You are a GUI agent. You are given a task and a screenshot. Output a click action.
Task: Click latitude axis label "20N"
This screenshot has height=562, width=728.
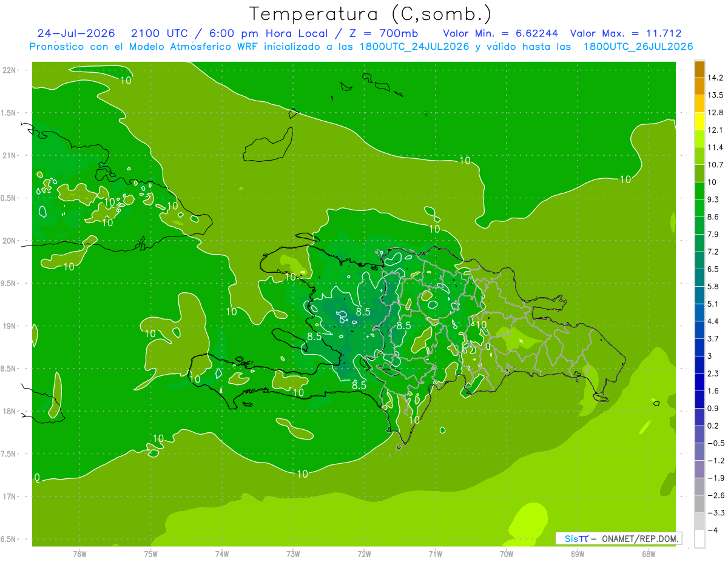10,241
